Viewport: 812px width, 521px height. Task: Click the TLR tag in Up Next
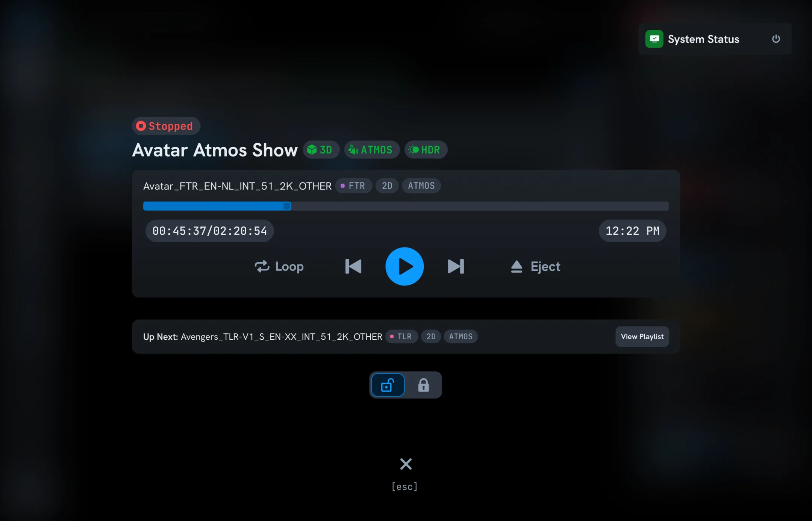[x=401, y=336]
